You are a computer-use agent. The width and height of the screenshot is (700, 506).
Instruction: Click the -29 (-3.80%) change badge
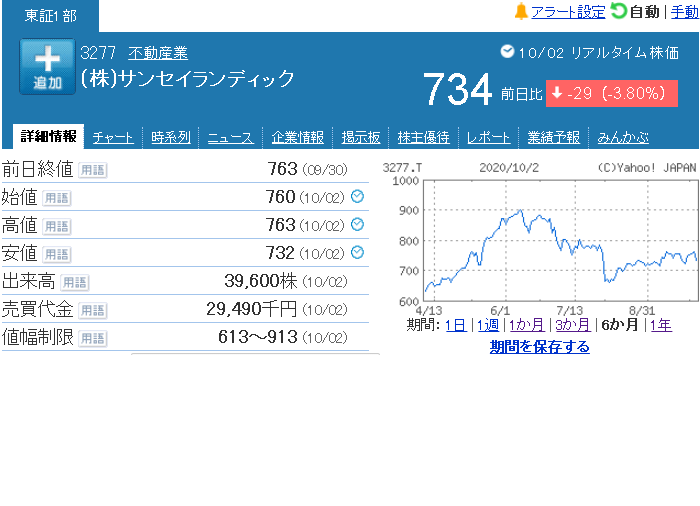pyautogui.click(x=612, y=93)
